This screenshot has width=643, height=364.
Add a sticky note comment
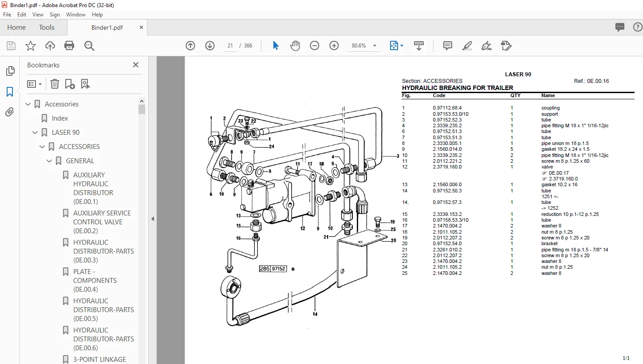point(448,46)
